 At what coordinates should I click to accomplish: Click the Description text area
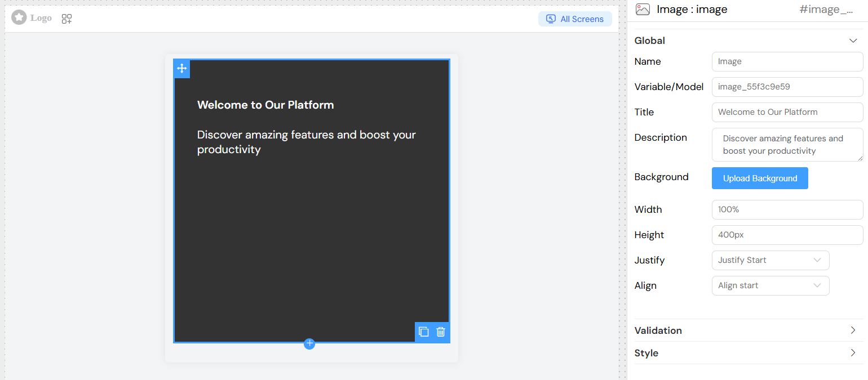[787, 145]
